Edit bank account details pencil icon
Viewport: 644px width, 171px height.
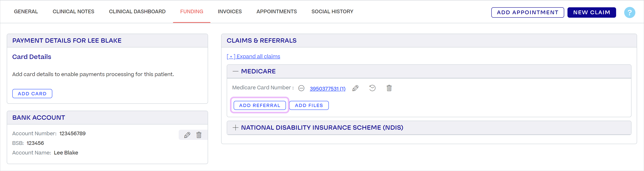(x=187, y=135)
